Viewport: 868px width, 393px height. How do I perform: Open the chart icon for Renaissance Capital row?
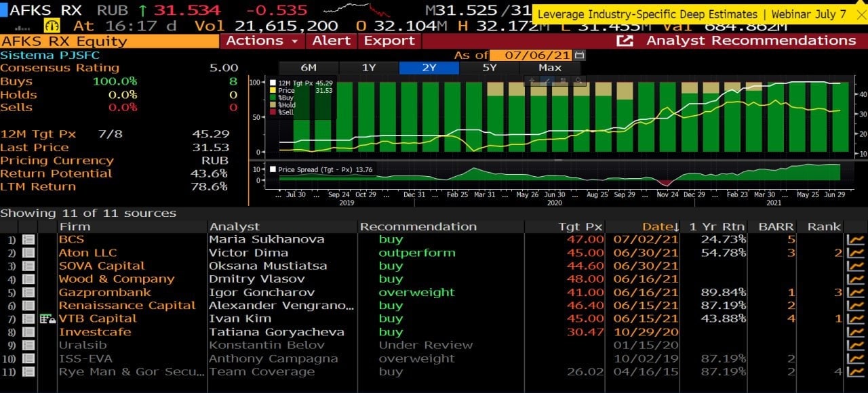point(856,306)
